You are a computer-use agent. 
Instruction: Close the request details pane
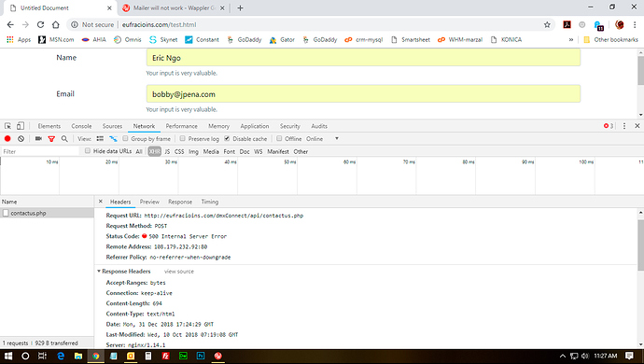(100, 202)
